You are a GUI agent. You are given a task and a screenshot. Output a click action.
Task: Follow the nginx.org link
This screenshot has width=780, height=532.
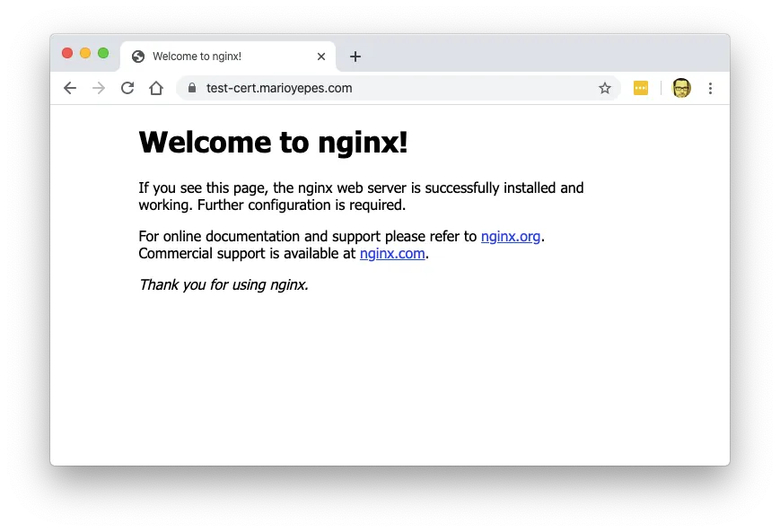[x=511, y=236]
